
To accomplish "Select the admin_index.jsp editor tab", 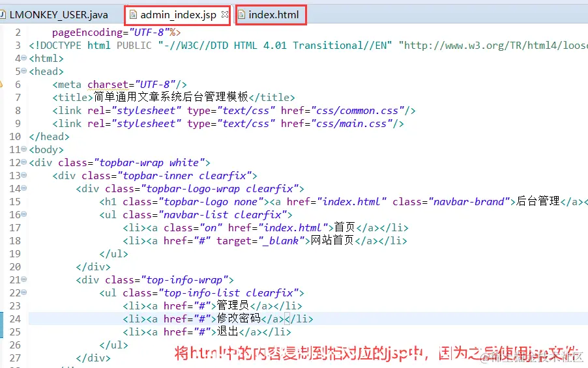I will pyautogui.click(x=178, y=15).
